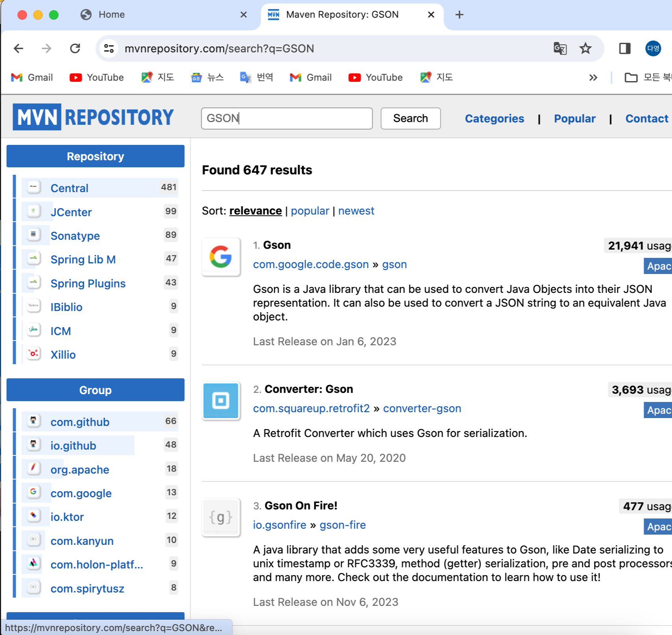Open the second YouTube bookmark

(375, 78)
